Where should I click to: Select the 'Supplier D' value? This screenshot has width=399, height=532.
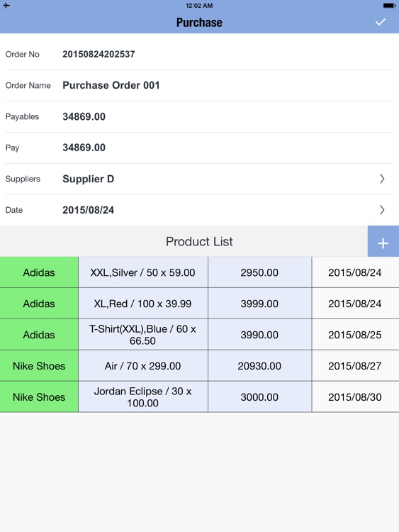tap(88, 179)
